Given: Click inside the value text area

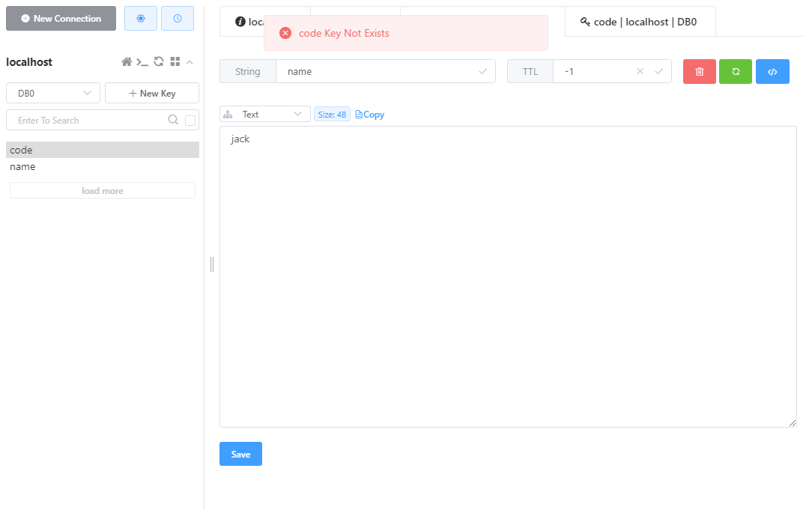Looking at the screenshot, I should pos(508,277).
